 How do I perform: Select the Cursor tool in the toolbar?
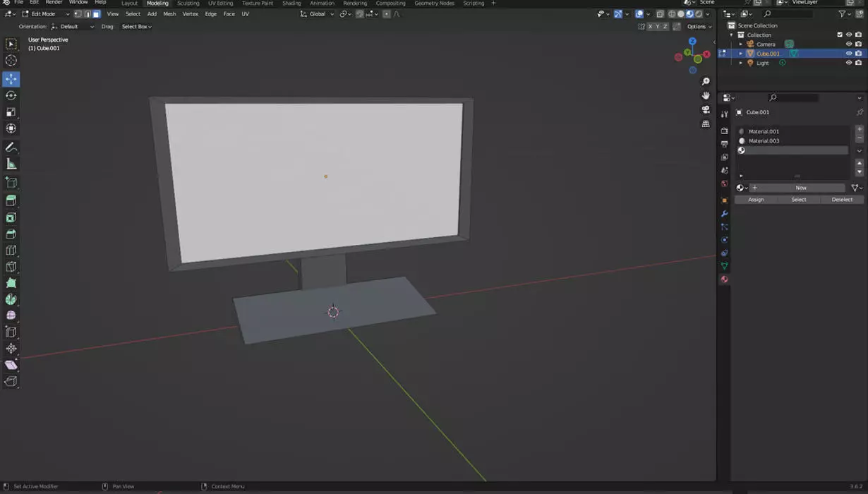[x=11, y=61]
